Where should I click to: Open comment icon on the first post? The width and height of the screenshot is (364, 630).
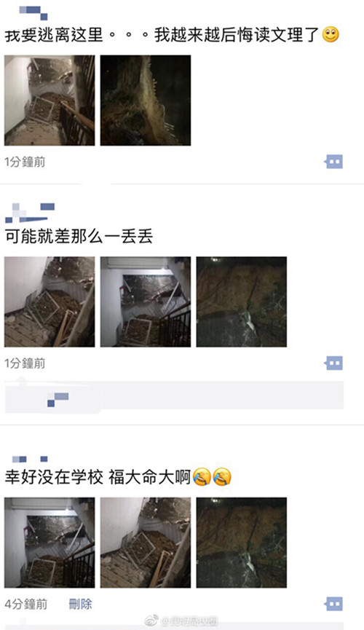click(x=334, y=162)
